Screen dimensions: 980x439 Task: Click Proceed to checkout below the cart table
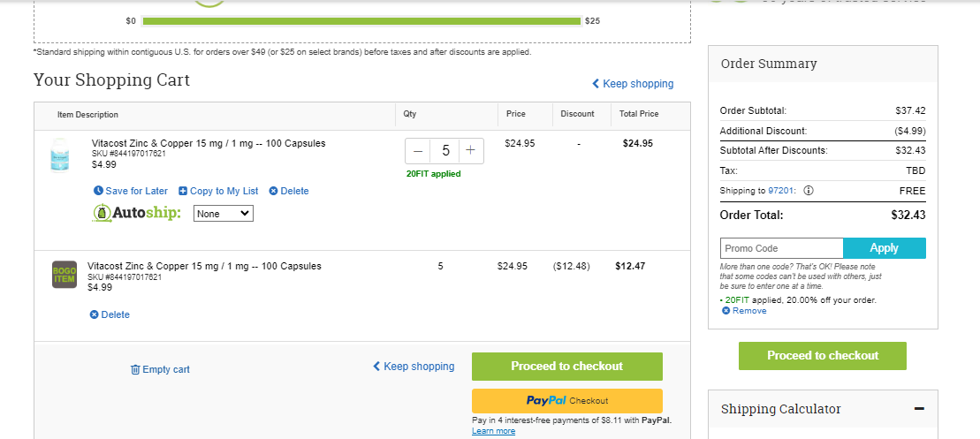coord(566,367)
